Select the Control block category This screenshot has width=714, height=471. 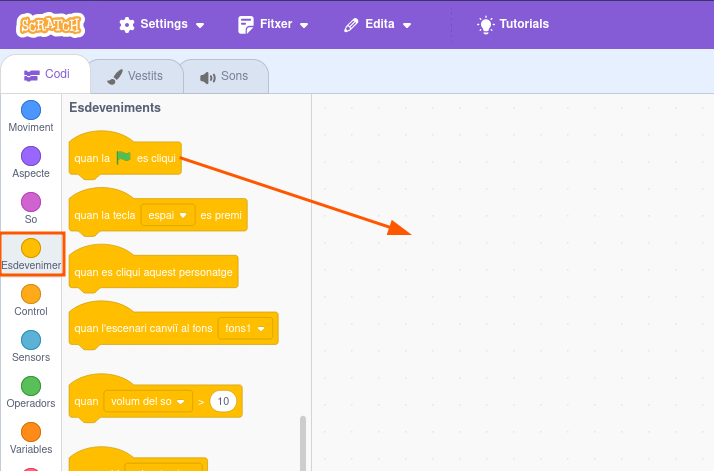31,301
